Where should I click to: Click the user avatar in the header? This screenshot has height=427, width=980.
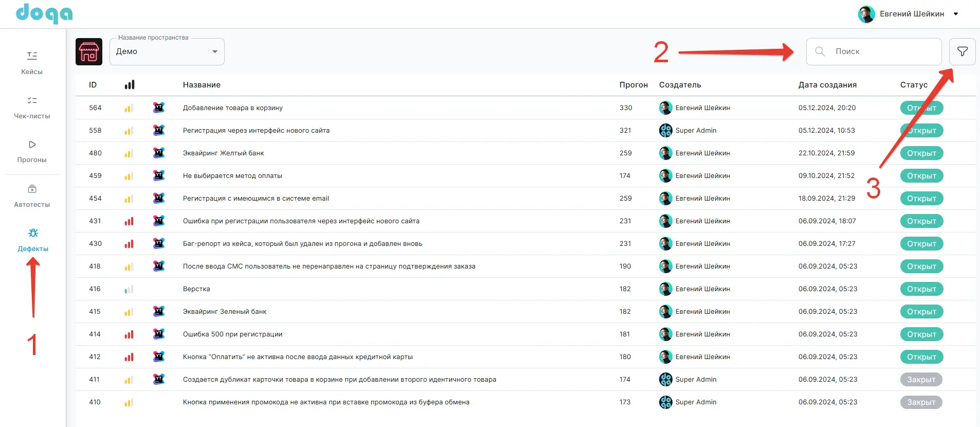(866, 14)
